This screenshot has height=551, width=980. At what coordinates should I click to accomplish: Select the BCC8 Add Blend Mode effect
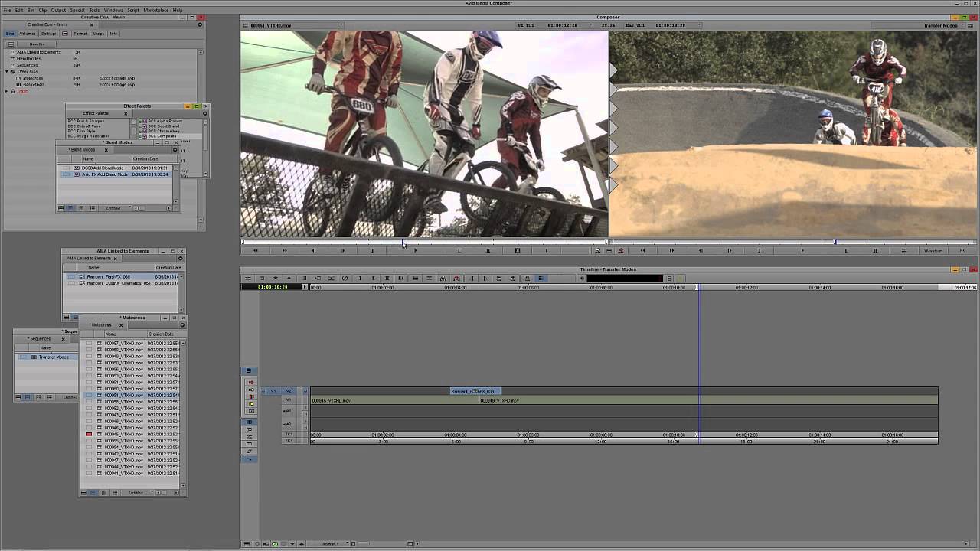(102, 168)
